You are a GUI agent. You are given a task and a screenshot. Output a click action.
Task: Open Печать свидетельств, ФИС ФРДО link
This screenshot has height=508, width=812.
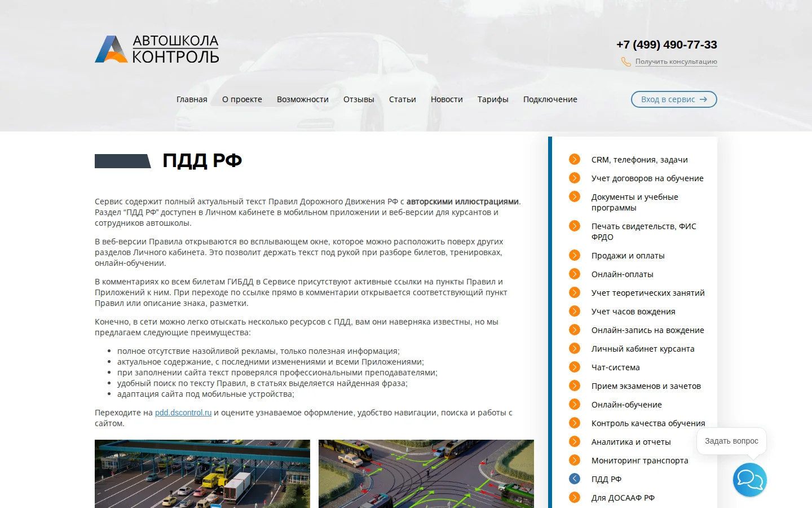coord(644,231)
